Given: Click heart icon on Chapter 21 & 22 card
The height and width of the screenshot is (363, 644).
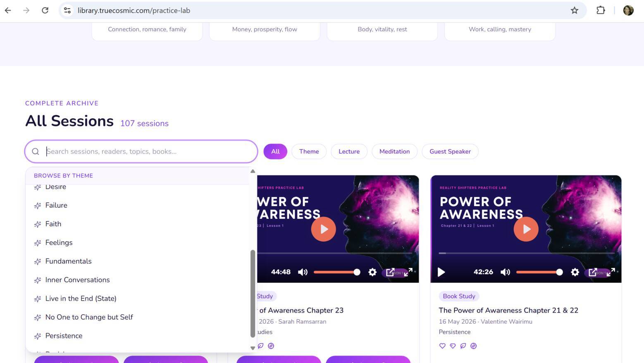Looking at the screenshot, I should click(442, 346).
